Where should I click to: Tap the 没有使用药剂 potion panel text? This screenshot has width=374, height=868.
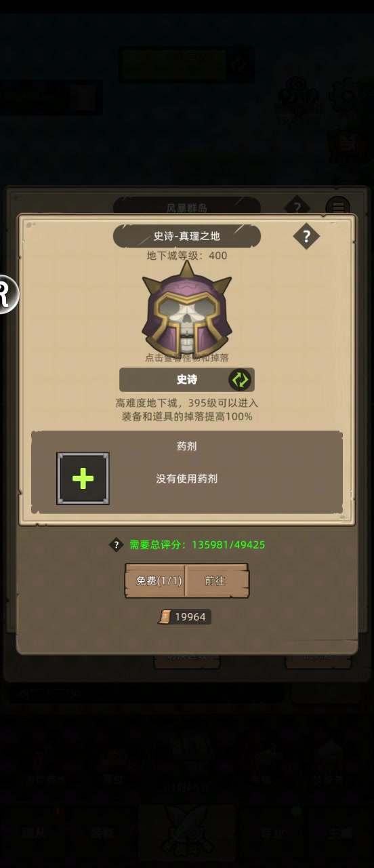[186, 479]
